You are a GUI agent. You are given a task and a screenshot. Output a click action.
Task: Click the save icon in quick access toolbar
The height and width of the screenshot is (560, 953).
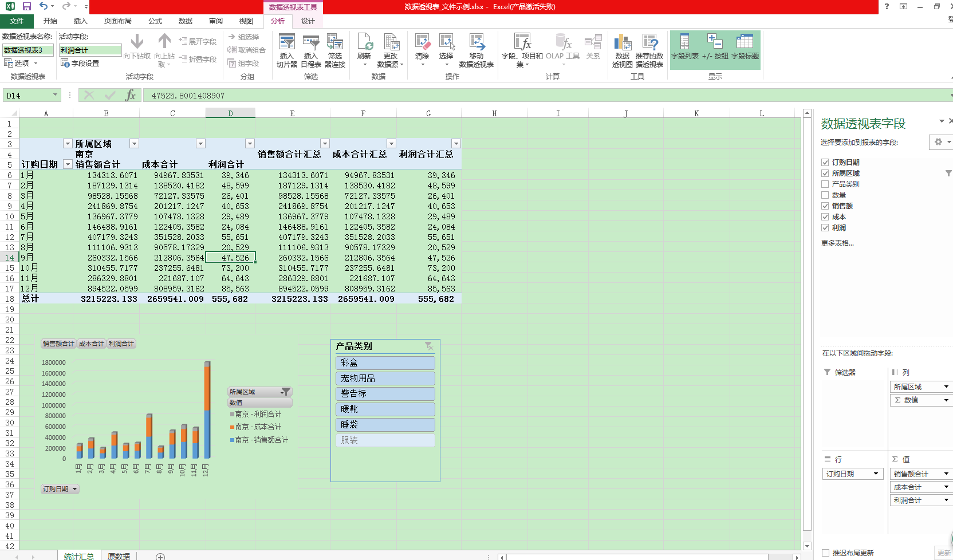click(27, 6)
